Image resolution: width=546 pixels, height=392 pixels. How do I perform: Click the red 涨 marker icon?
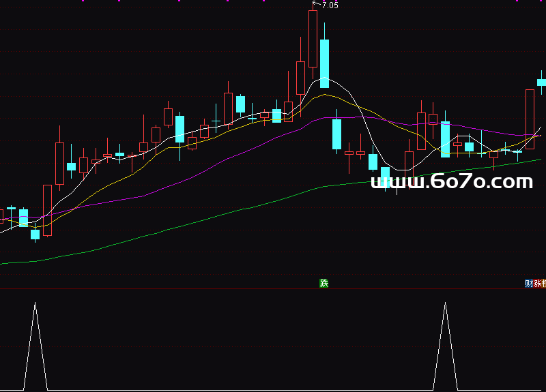point(536,283)
